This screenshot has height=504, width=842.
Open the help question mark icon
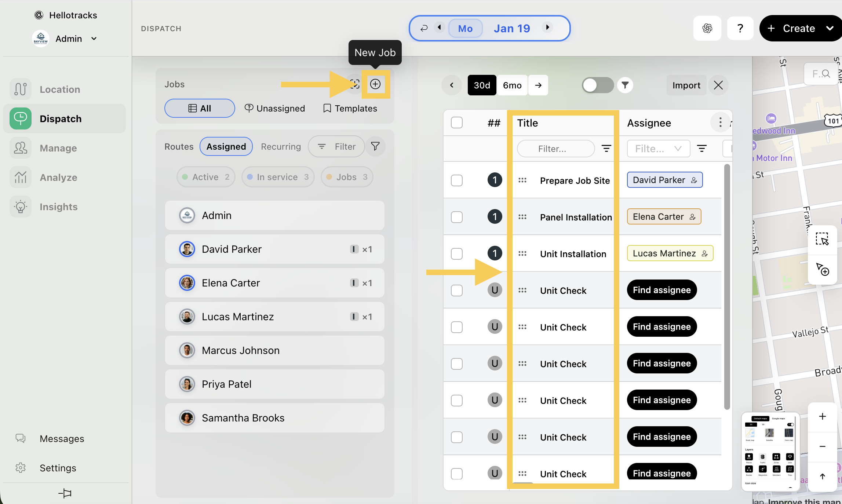[740, 28]
